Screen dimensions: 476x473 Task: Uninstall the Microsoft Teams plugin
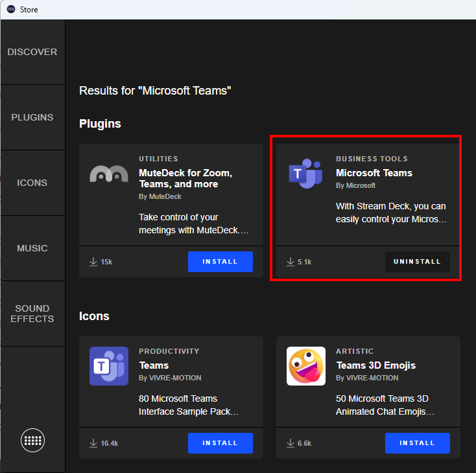coord(418,262)
